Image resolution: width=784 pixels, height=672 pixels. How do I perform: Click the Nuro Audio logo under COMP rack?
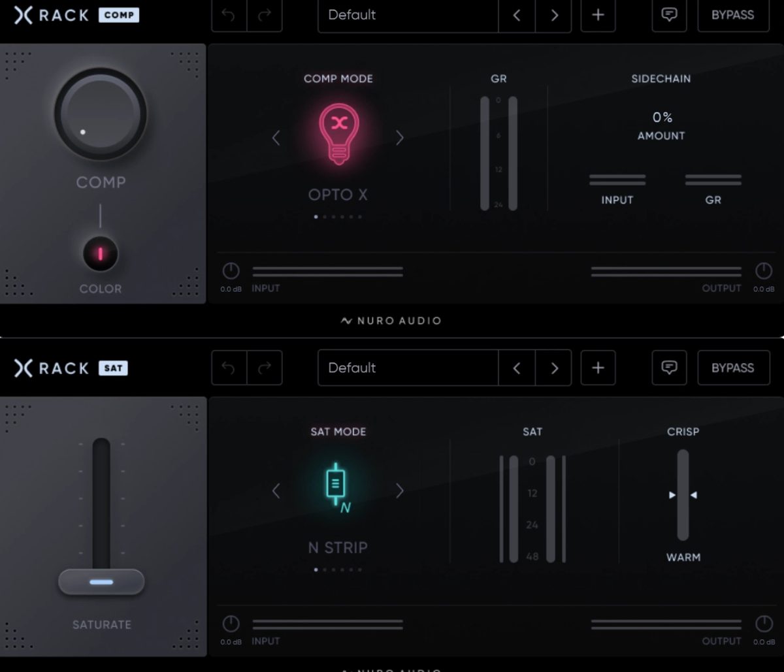click(391, 321)
